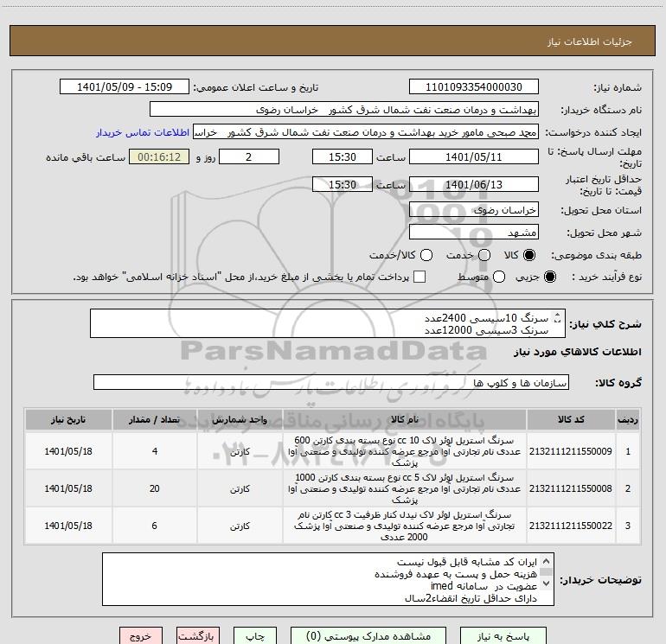Click the استان محل تحویل field
The height and width of the screenshot is (644, 666).
[x=474, y=210]
